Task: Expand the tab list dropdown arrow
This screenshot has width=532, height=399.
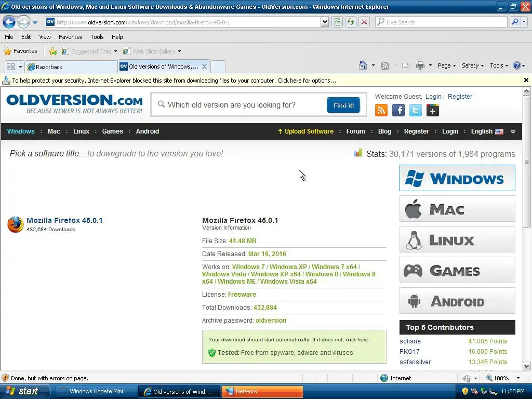Action: [20, 67]
